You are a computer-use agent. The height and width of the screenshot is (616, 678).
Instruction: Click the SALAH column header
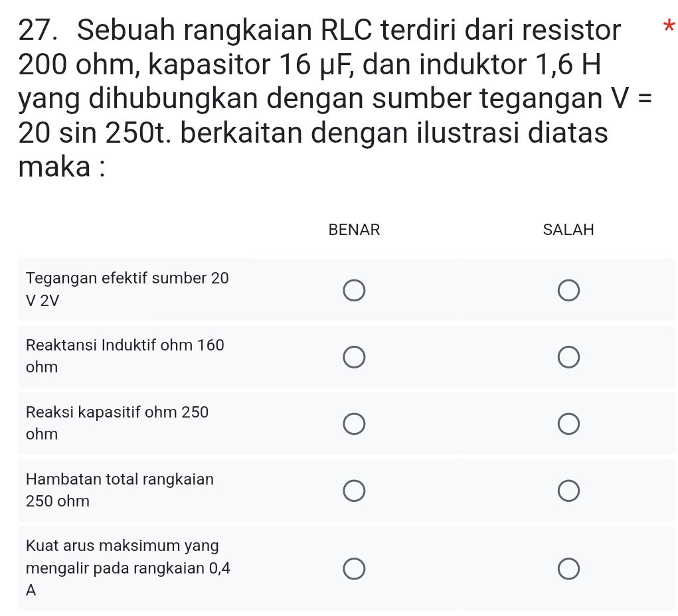[x=568, y=230]
